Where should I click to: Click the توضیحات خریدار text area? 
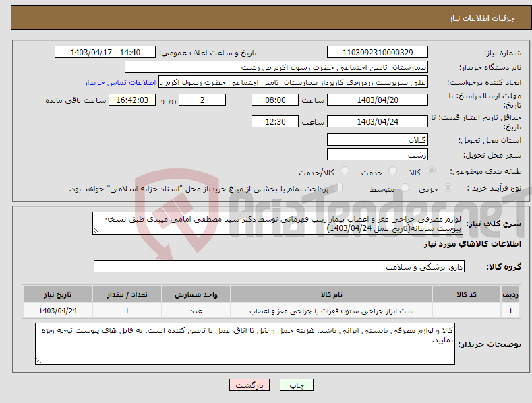coord(245,344)
